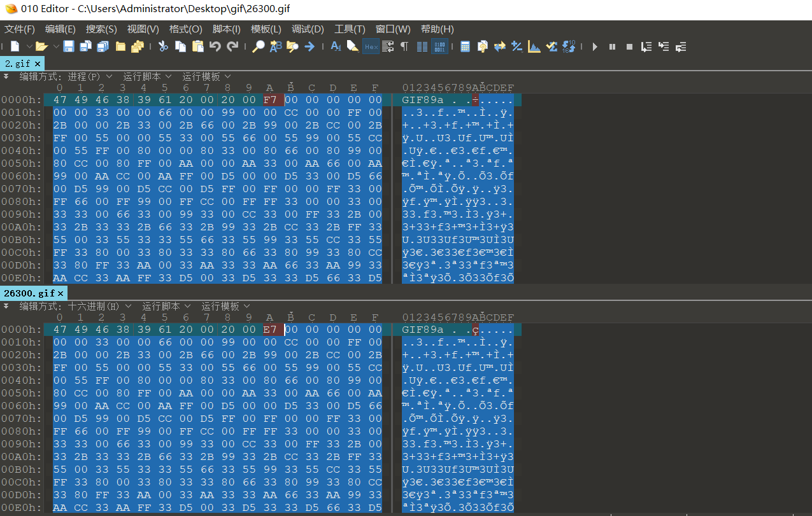Image resolution: width=812 pixels, height=516 pixels.
Task: Click the Save file icon
Action: (x=68, y=46)
